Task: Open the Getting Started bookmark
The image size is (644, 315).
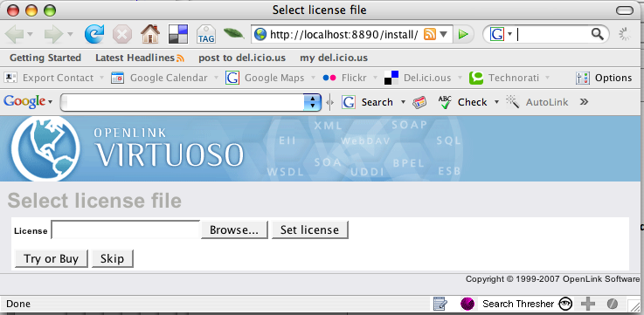Action: (x=45, y=58)
